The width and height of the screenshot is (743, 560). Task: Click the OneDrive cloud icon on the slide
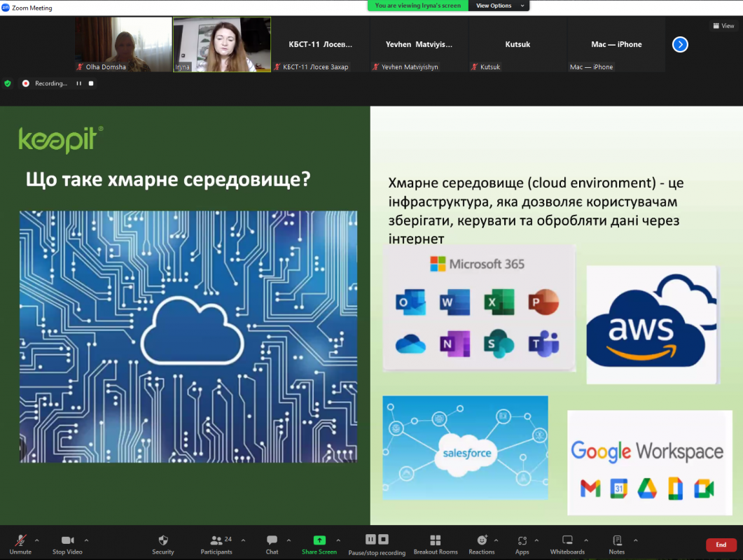[x=410, y=344]
